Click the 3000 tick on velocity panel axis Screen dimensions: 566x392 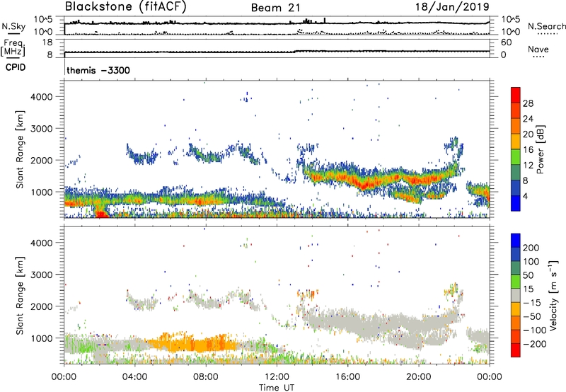coord(41,275)
